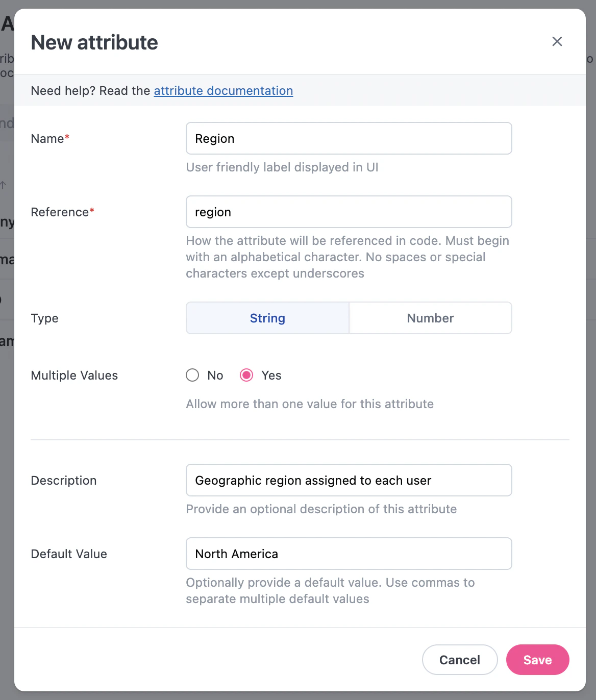Click the Description row label
This screenshot has height=700, width=596.
(x=63, y=480)
